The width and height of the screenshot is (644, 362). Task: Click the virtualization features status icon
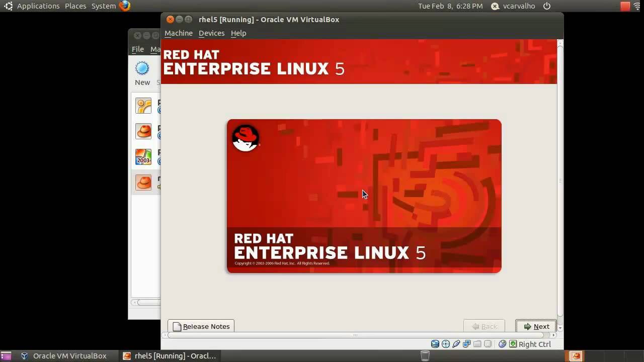[x=488, y=344]
